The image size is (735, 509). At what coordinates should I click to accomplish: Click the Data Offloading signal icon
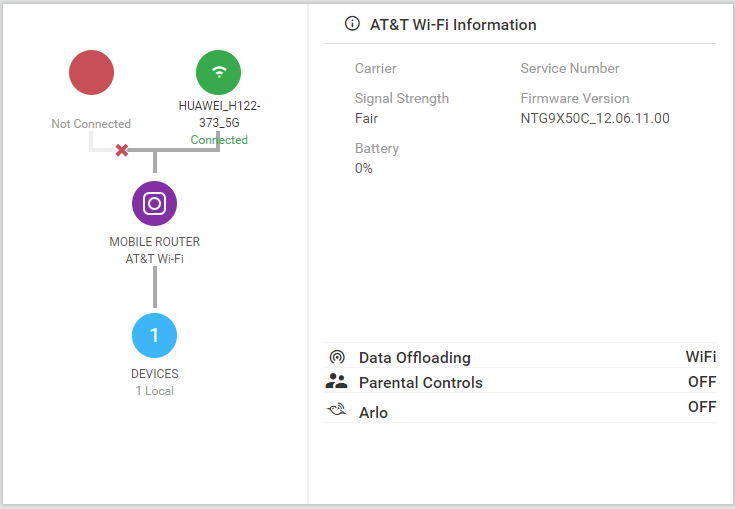[x=337, y=357]
